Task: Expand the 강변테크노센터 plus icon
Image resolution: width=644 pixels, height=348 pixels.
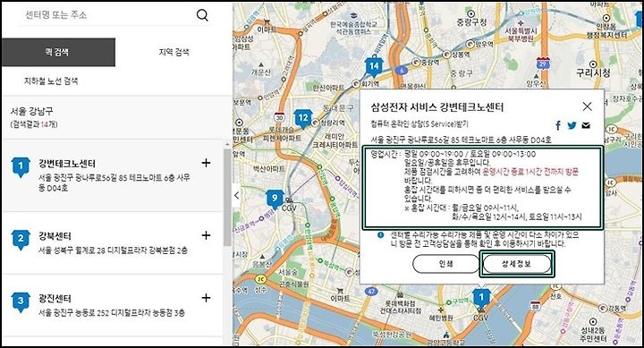Action: tap(207, 163)
